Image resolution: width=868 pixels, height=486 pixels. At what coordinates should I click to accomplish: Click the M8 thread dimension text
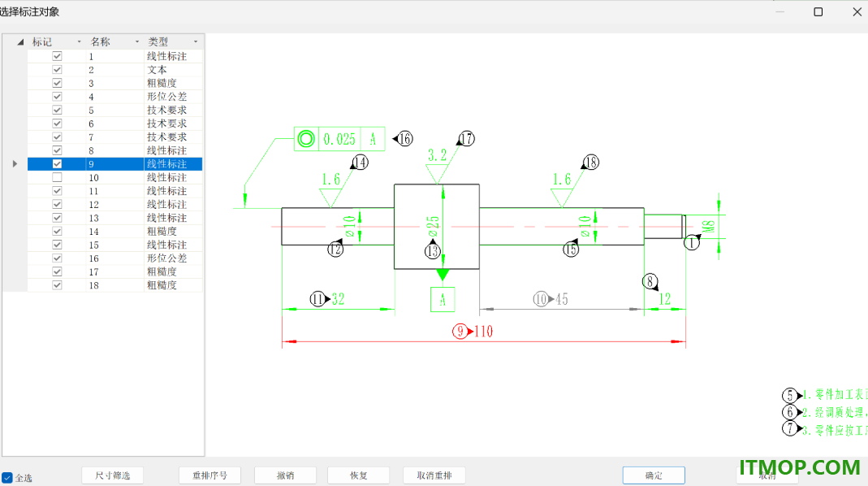coord(708,227)
